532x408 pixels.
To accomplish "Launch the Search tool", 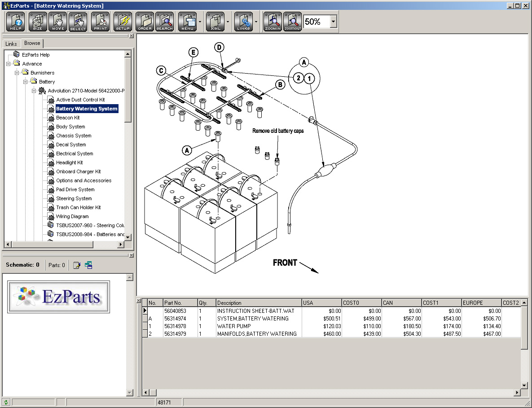I will coord(165,22).
